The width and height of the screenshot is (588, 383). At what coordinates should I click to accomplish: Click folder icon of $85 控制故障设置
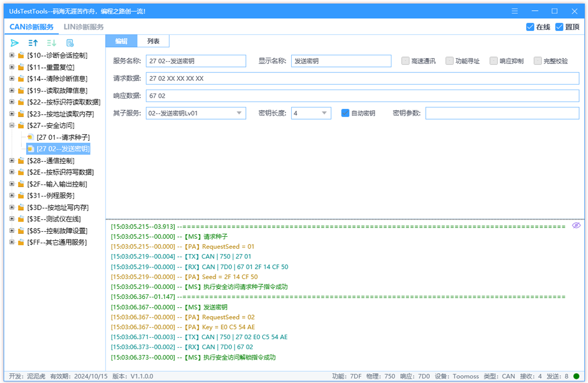point(21,231)
